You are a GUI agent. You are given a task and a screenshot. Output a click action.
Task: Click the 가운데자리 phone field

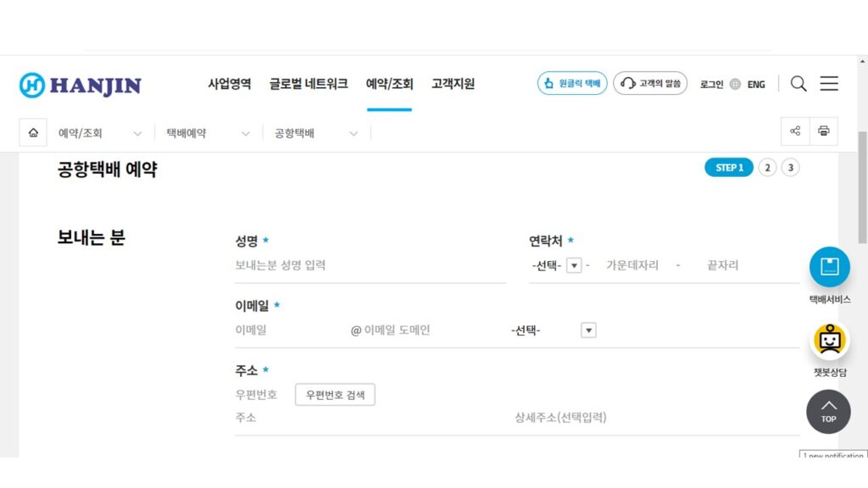coord(632,265)
